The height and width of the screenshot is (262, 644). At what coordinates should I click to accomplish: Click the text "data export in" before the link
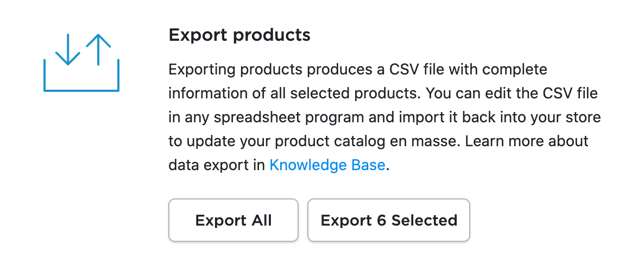click(217, 165)
